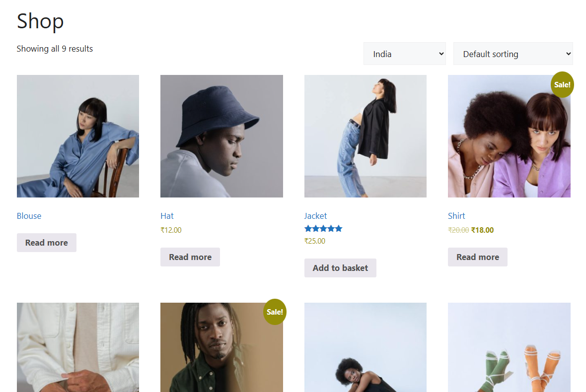Add the Jacket to basket
The height and width of the screenshot is (392, 586).
tap(340, 268)
